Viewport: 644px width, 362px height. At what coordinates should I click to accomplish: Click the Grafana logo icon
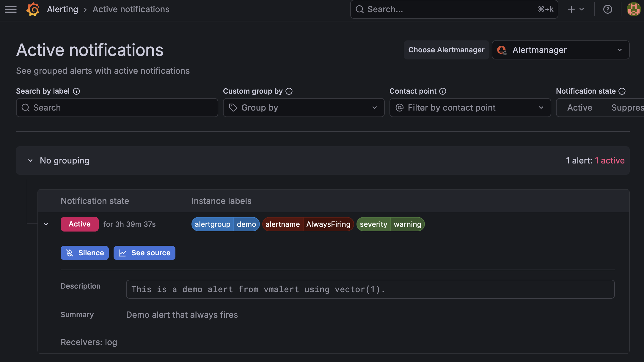33,9
